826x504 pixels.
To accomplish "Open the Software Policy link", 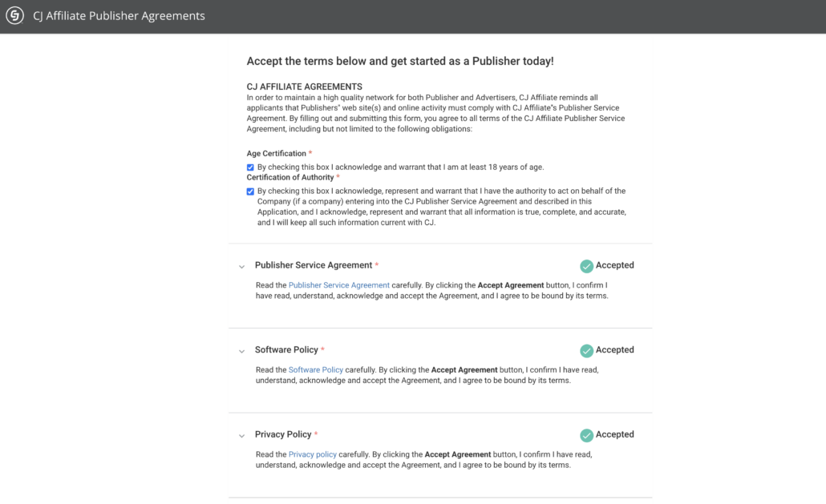I will 315,370.
